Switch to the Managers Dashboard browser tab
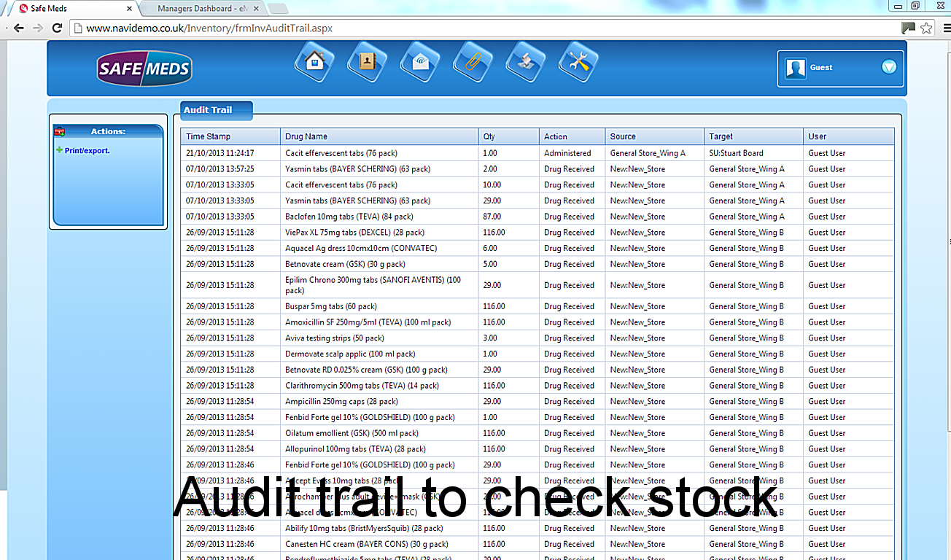Screen dimensions: 951x560 (x=204, y=9)
